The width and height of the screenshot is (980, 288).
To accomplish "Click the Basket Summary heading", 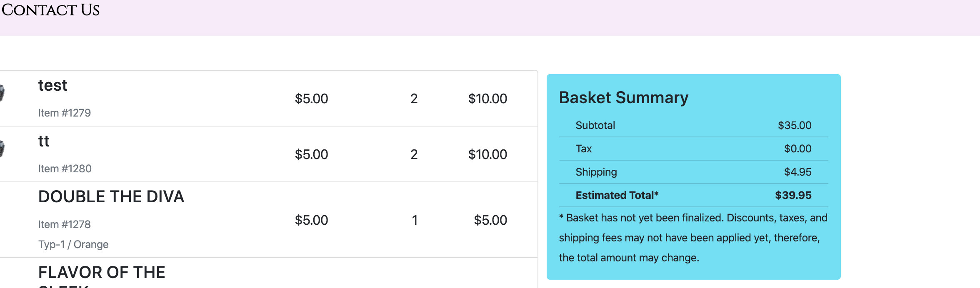I will click(x=624, y=98).
